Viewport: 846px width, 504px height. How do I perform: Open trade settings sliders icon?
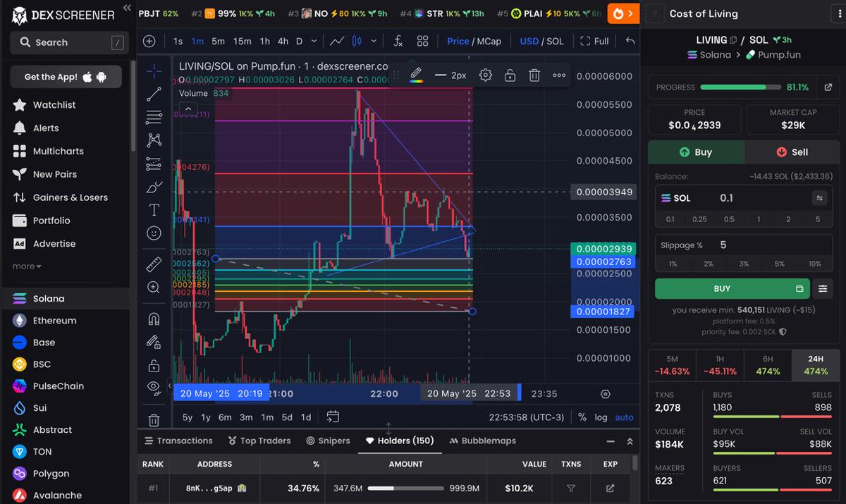click(823, 288)
